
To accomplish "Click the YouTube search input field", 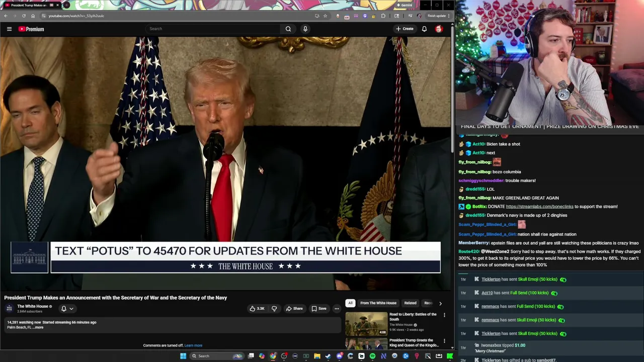I will [x=214, y=29].
